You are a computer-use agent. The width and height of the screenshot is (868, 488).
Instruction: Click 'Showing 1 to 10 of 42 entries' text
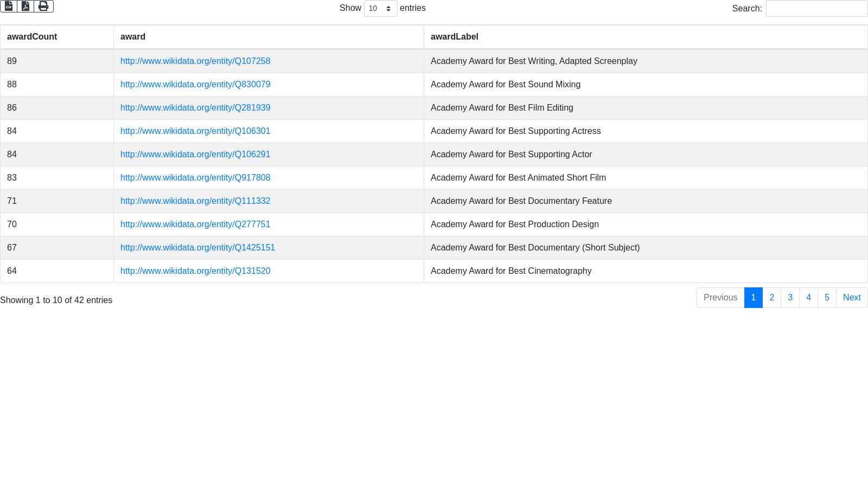point(56,300)
